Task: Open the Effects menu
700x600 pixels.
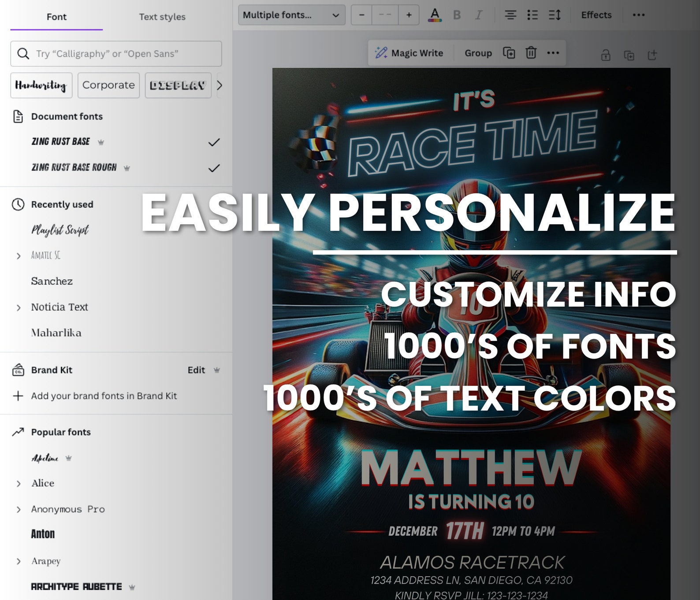Action: pyautogui.click(x=596, y=15)
